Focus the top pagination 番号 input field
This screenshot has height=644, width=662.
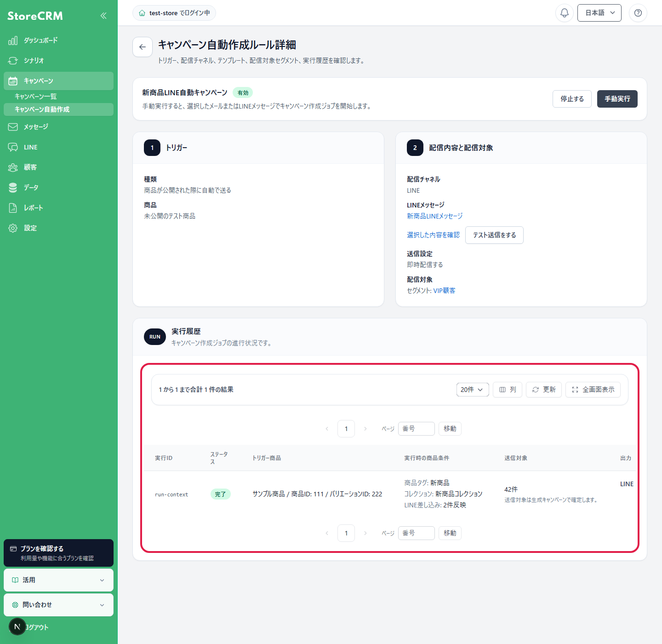click(x=417, y=429)
